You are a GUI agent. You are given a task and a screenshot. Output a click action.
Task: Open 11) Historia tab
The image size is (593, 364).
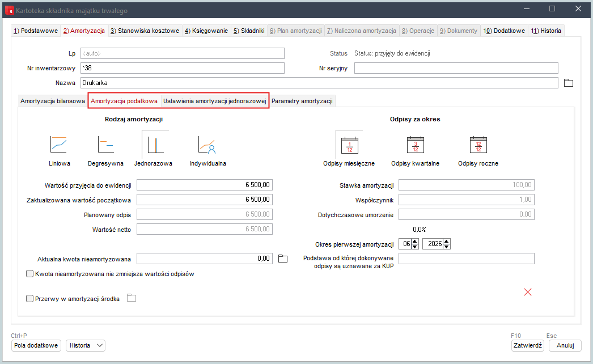tap(546, 31)
